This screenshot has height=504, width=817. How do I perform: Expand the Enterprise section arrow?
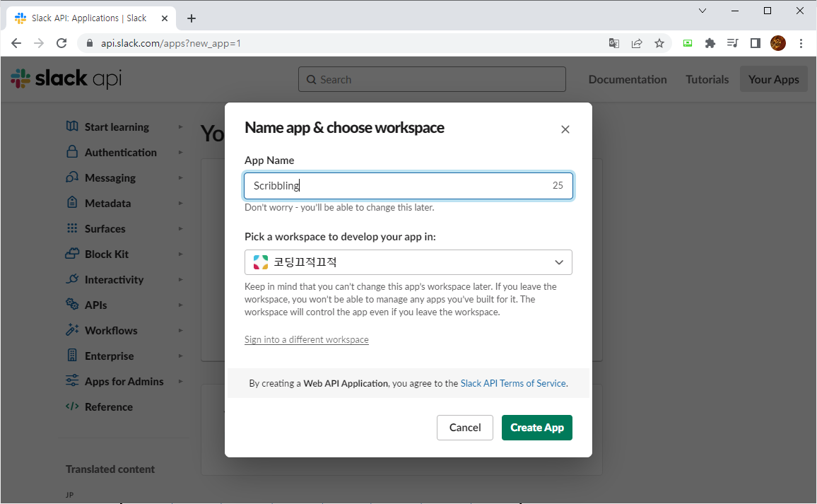point(181,356)
